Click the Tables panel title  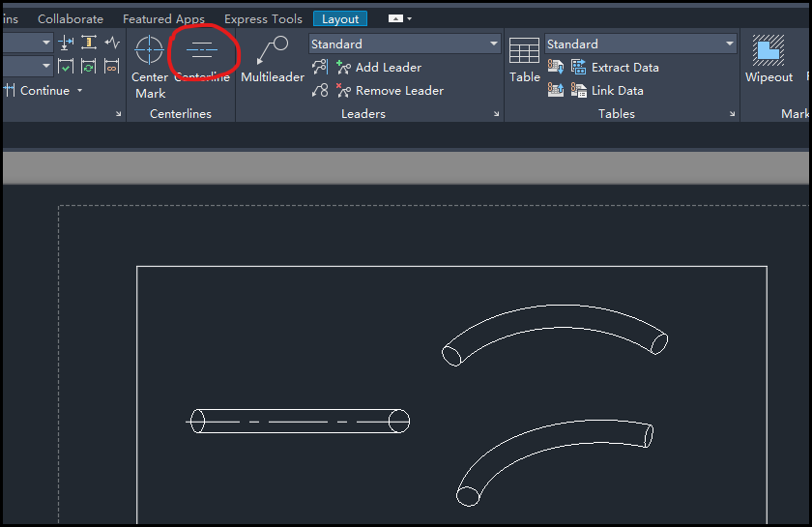[617, 114]
